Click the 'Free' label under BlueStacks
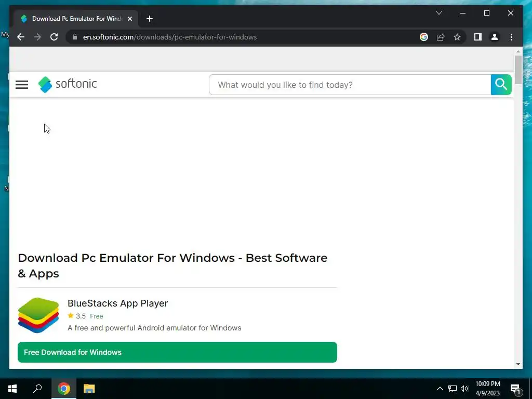This screenshot has width=532, height=399. pos(96,316)
